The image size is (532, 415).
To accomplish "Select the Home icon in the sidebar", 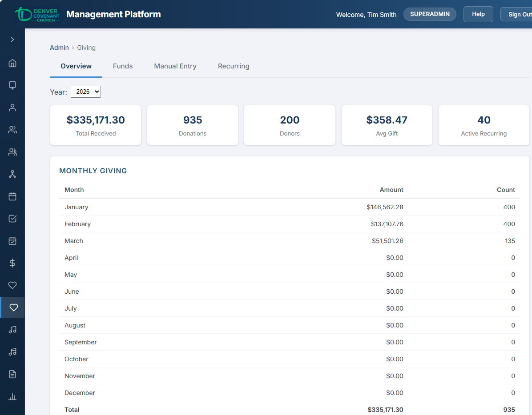I will [12, 63].
